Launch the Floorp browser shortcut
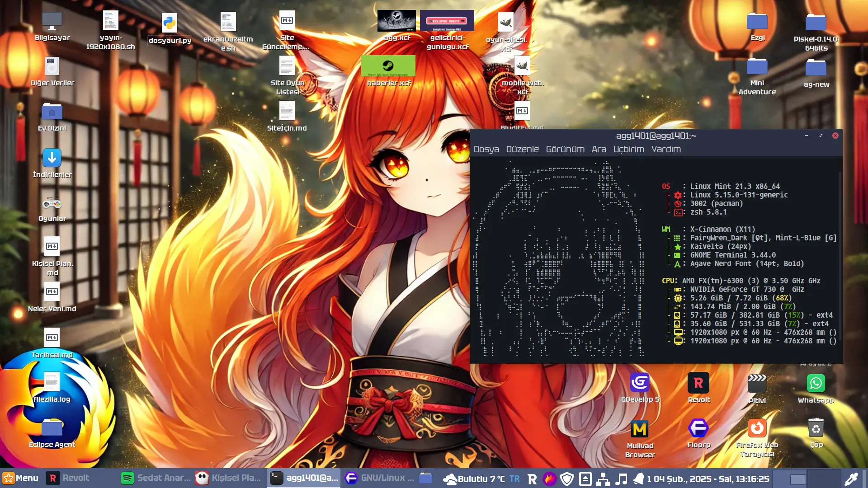 pos(698,434)
